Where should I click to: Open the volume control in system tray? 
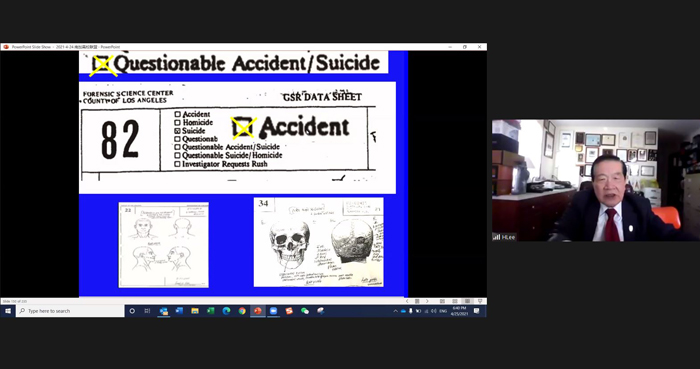433,311
